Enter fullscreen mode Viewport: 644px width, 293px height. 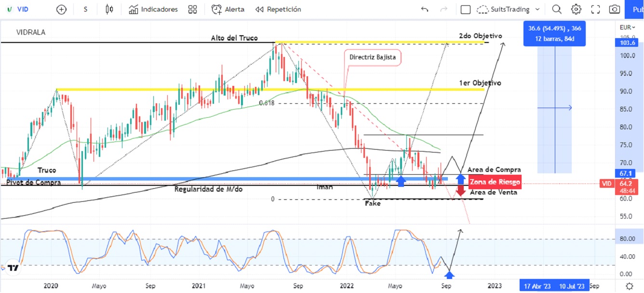[595, 9]
